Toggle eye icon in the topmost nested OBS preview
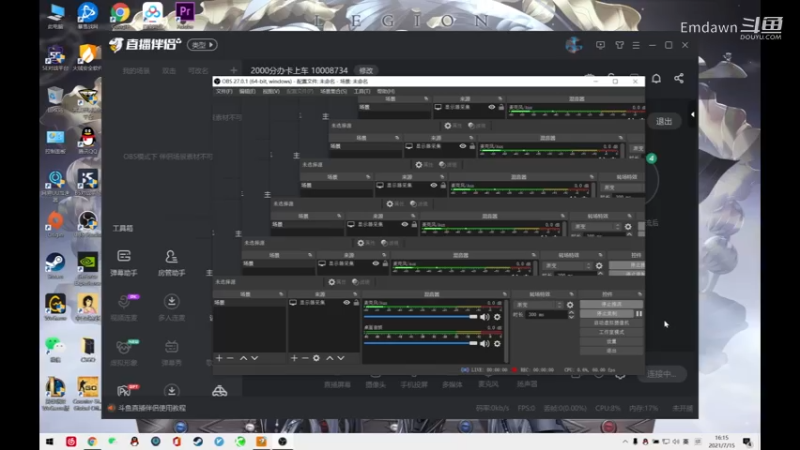Viewport: 800px width, 450px height. point(491,107)
